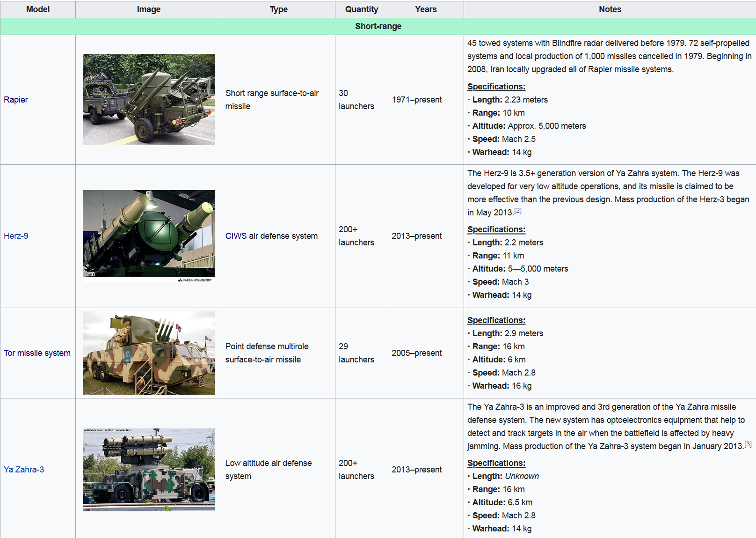This screenshot has height=538, width=756.
Task: Click the Specifications heading in Rapier notes
Action: 496,87
